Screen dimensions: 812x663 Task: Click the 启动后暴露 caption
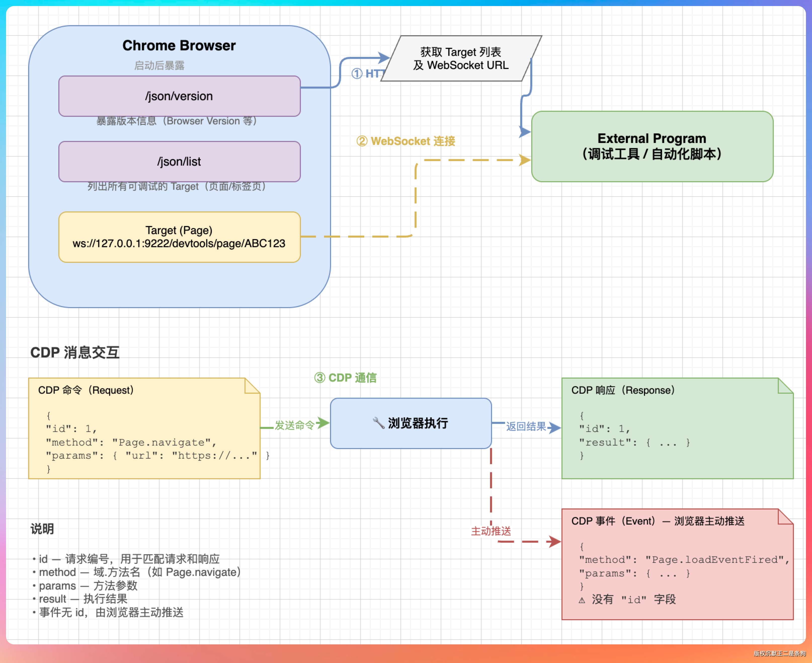click(x=159, y=65)
